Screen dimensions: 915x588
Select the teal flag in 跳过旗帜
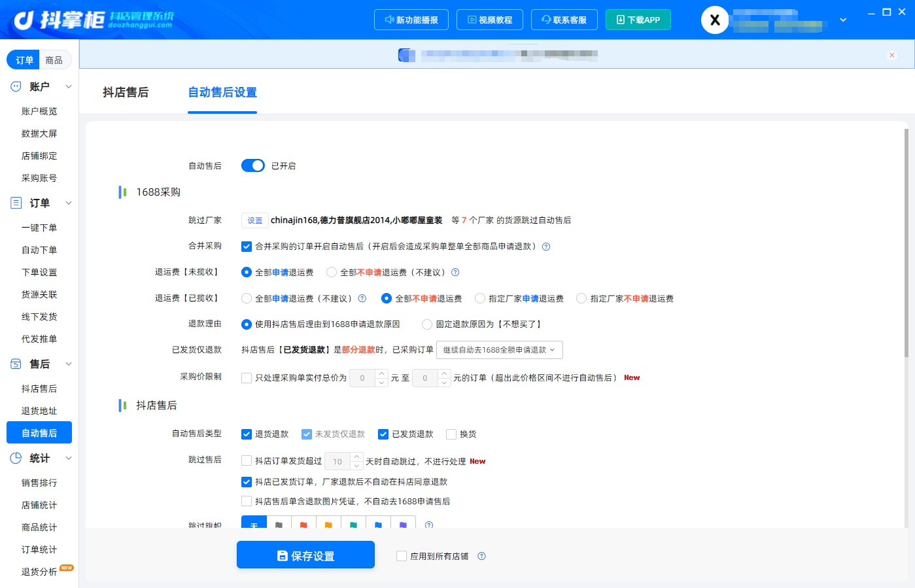(353, 525)
